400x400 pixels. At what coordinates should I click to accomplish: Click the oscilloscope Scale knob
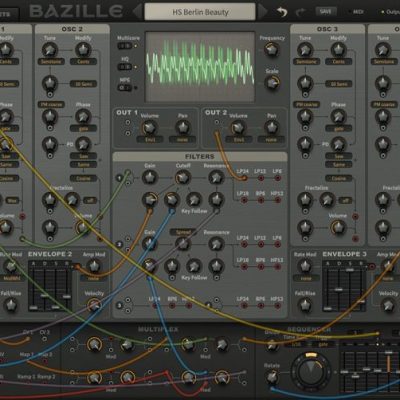click(x=272, y=83)
